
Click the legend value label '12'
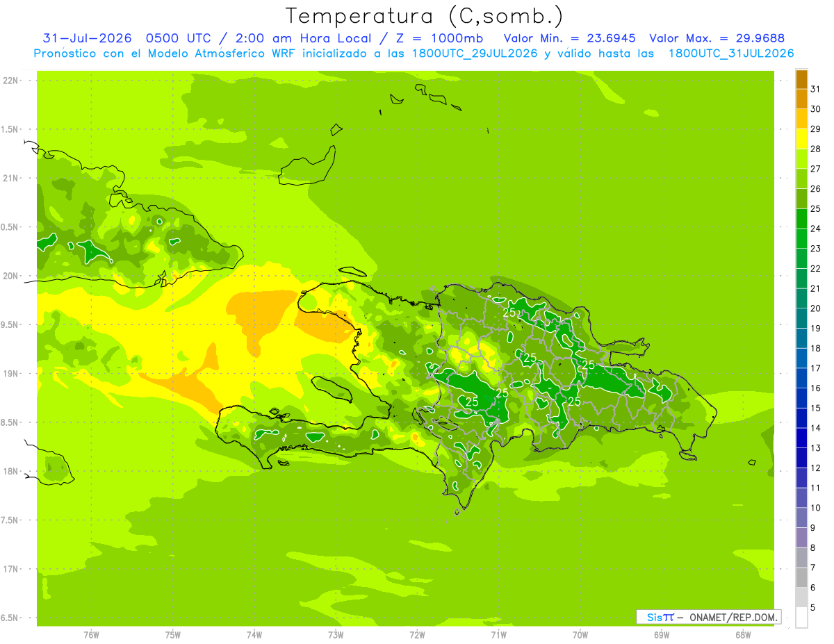pos(815,468)
